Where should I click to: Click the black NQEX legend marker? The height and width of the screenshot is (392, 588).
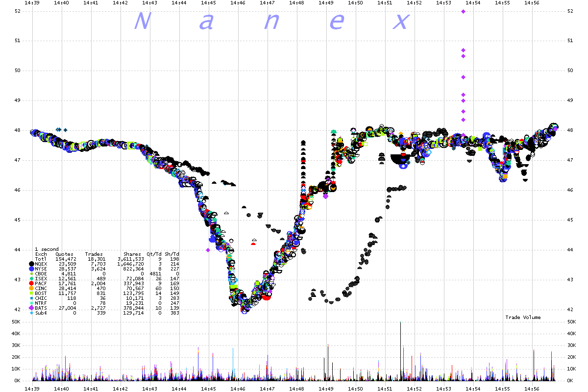(x=31, y=264)
